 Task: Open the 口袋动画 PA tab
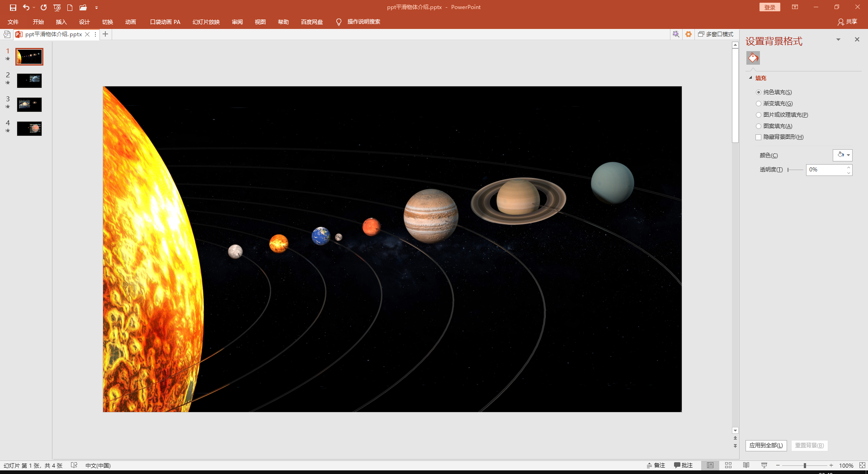coord(165,22)
